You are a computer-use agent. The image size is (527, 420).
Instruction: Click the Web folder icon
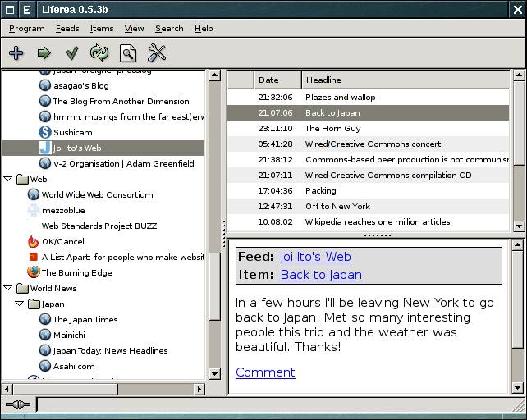tap(22, 179)
